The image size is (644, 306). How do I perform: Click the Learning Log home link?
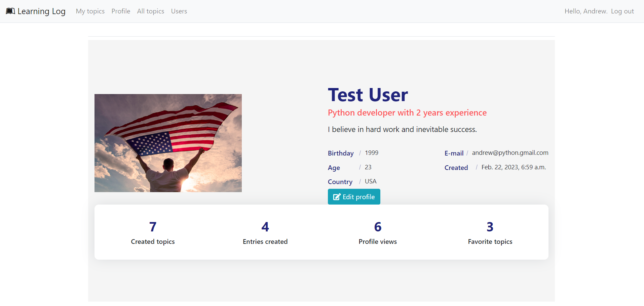[x=35, y=11]
